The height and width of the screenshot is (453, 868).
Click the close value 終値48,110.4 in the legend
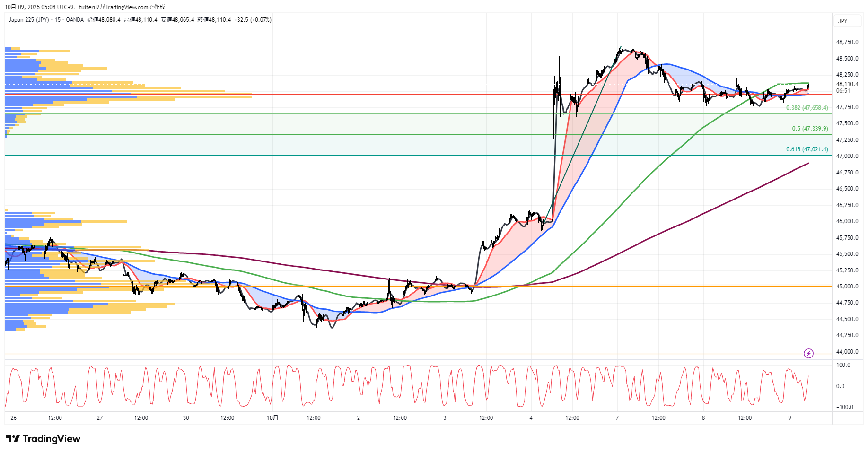click(x=214, y=20)
